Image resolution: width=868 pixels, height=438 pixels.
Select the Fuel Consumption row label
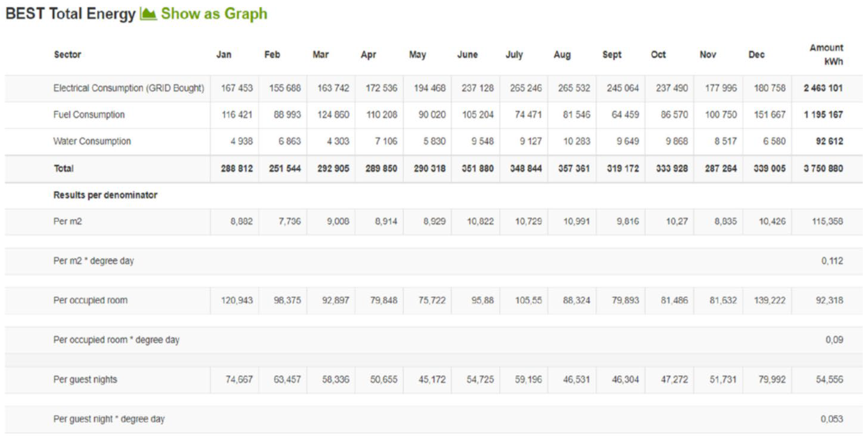point(89,115)
